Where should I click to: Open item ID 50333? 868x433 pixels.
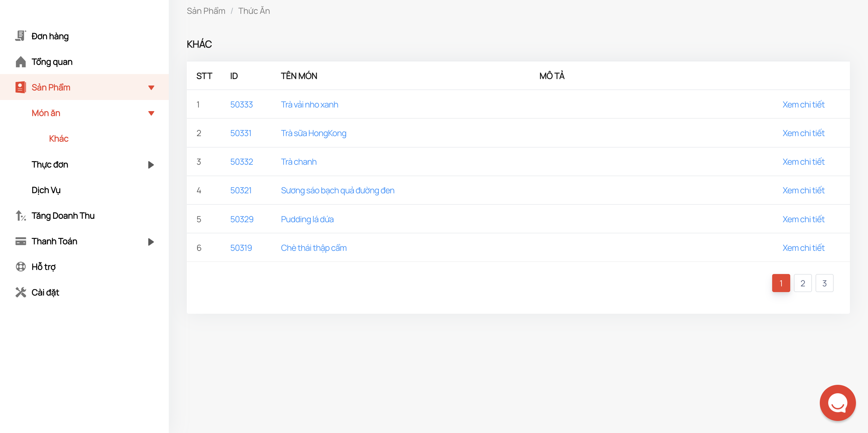pyautogui.click(x=241, y=104)
